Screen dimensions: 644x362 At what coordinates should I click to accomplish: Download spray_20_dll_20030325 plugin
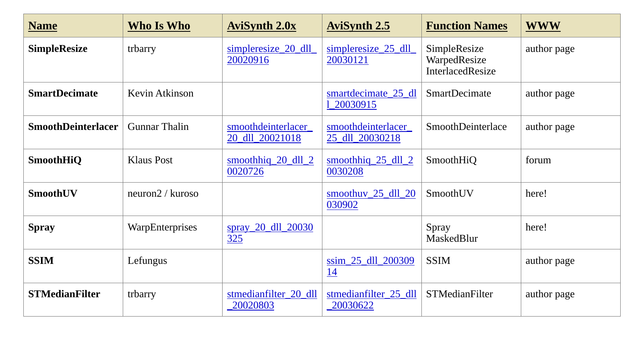pos(270,233)
